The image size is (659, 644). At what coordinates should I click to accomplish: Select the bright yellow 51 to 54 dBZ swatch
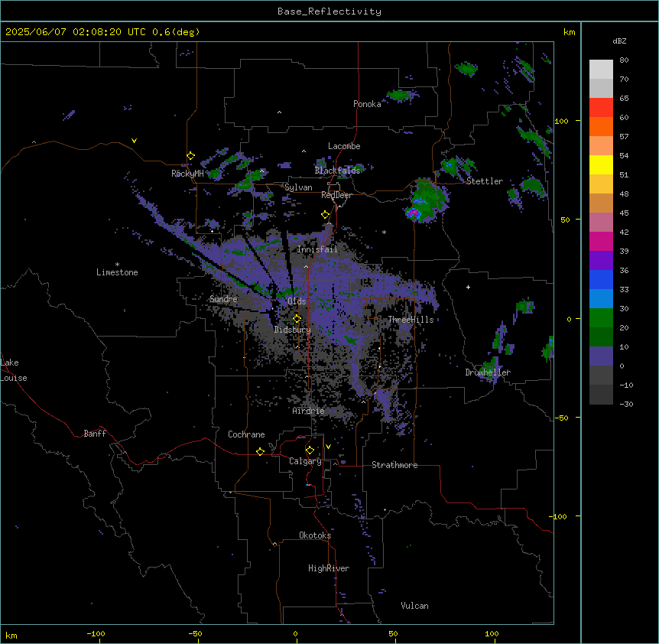(601, 164)
